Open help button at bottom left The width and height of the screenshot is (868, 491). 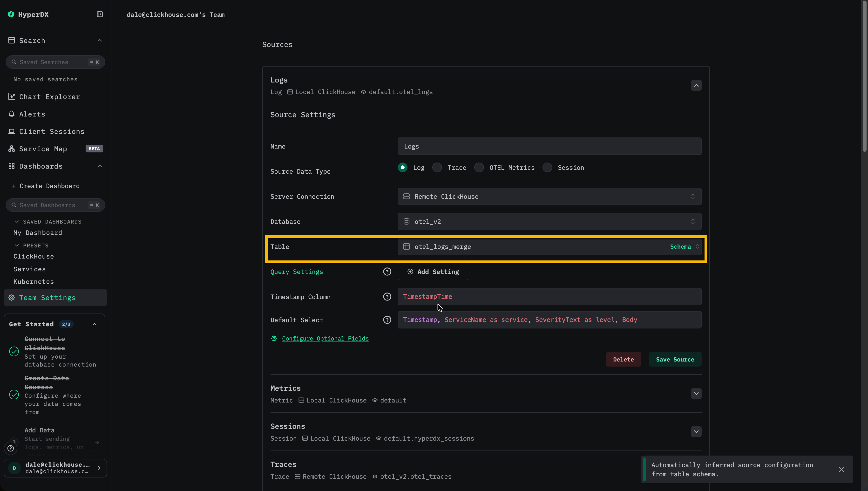tap(11, 448)
